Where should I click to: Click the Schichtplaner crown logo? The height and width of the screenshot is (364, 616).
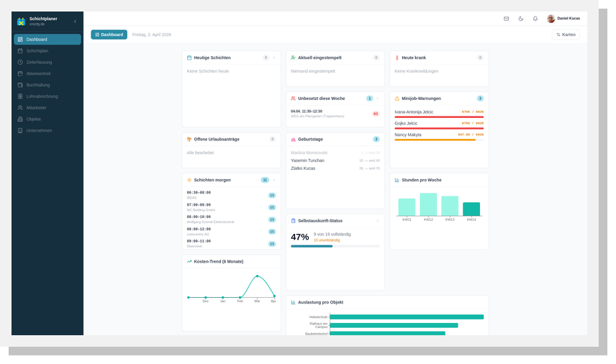coord(21,21)
